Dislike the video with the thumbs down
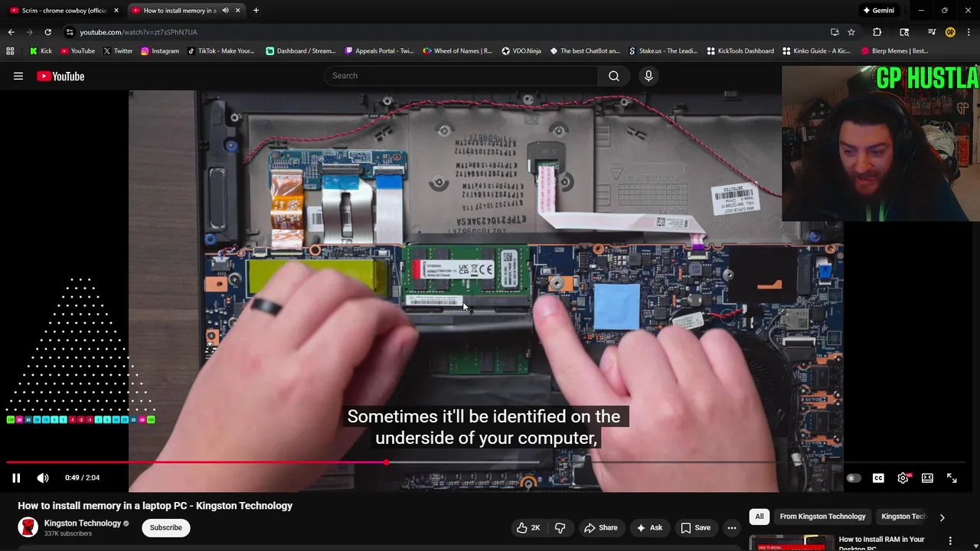Viewport: 980px width, 551px height. click(x=560, y=527)
